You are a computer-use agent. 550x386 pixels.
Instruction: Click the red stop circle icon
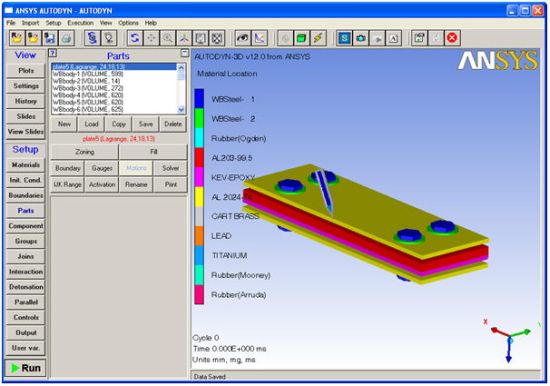[452, 38]
